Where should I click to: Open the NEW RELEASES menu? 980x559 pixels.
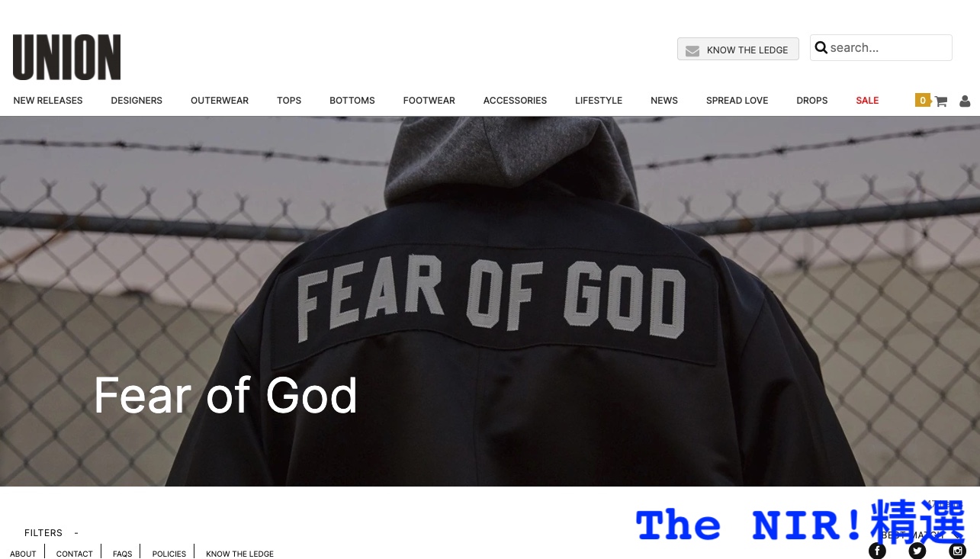(x=48, y=101)
